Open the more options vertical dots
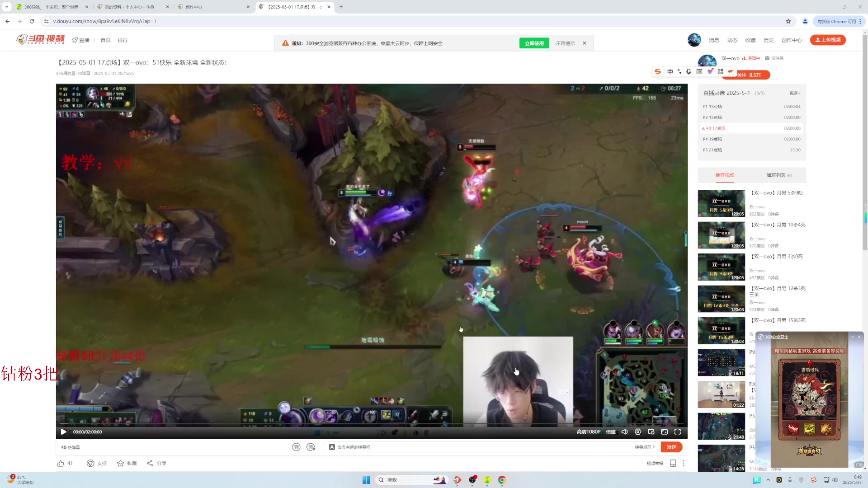The width and height of the screenshot is (868, 488). (x=684, y=463)
